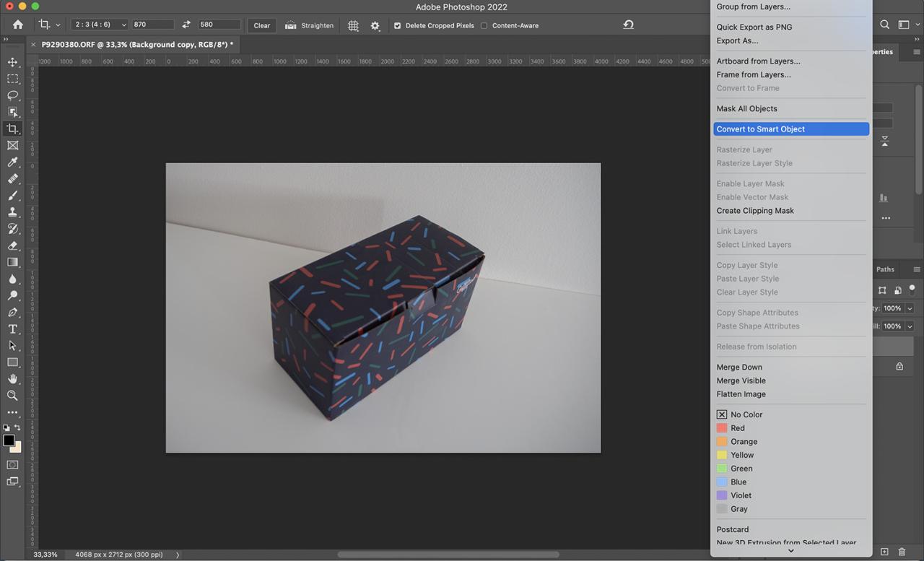924x561 pixels.
Task: Create a new layer with plus icon
Action: (884, 552)
